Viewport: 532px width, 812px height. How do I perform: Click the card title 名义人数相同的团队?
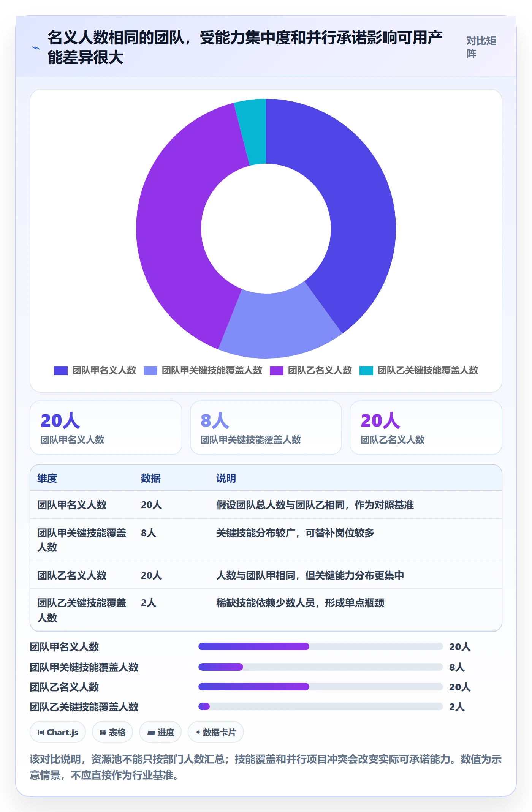(x=245, y=47)
